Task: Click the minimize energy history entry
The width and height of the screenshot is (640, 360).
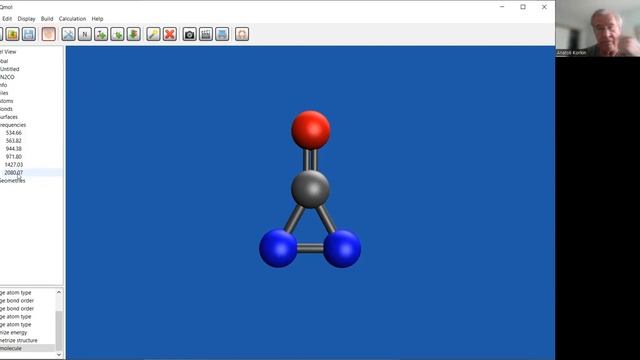Action: click(x=13, y=332)
